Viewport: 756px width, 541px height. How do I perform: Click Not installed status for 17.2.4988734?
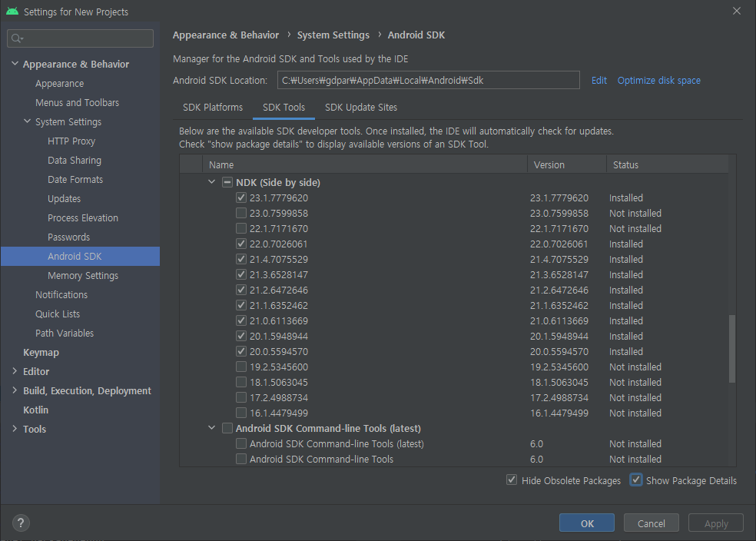point(635,398)
